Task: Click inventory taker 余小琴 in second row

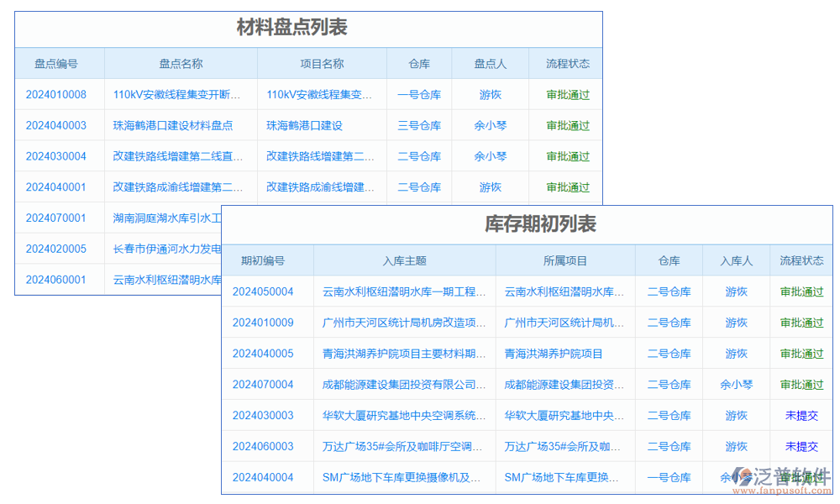Action: pos(490,125)
